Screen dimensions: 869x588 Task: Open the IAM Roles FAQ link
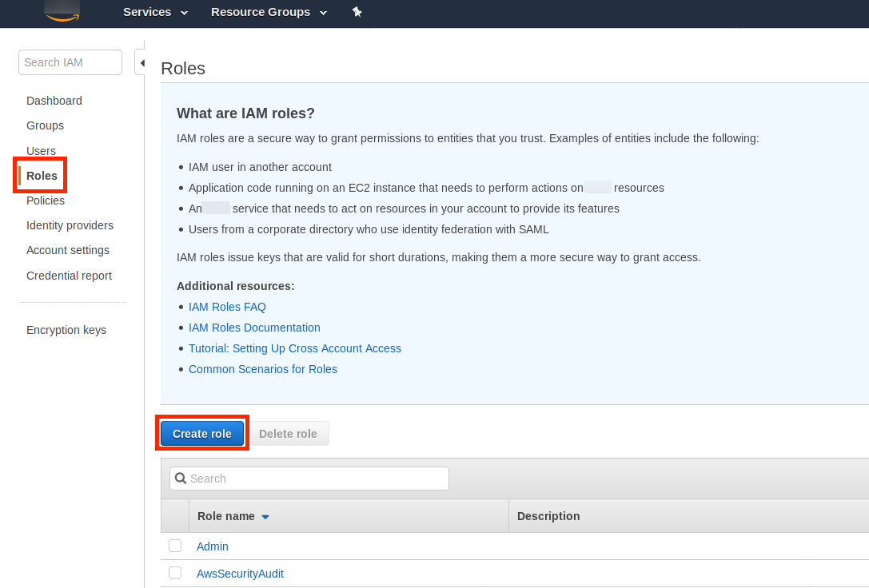pos(227,307)
